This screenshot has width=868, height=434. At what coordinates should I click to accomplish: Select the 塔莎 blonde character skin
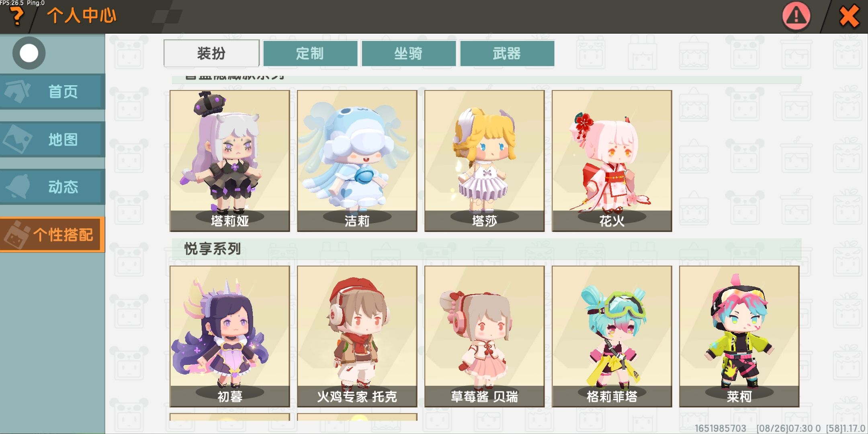click(485, 161)
